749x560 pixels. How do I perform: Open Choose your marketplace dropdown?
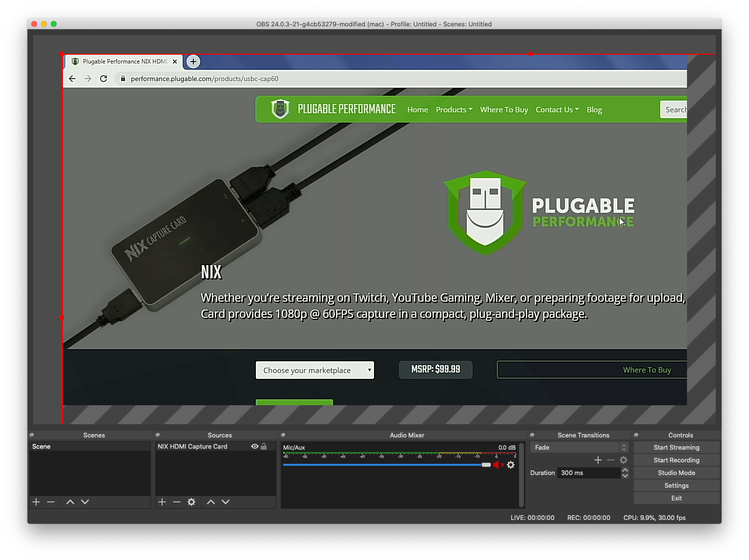(315, 370)
